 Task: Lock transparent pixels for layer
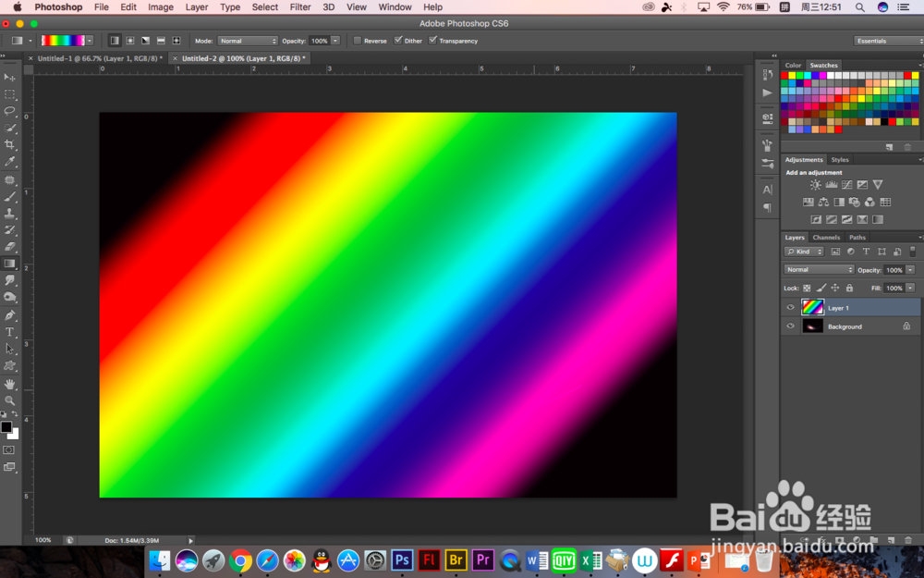coord(807,289)
